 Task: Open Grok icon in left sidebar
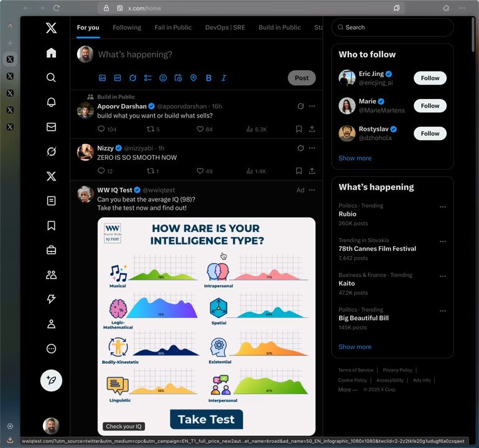coord(51,152)
